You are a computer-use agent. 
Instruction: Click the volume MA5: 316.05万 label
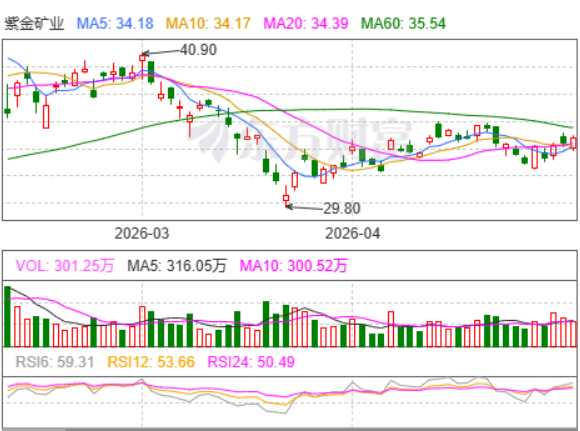(176, 266)
